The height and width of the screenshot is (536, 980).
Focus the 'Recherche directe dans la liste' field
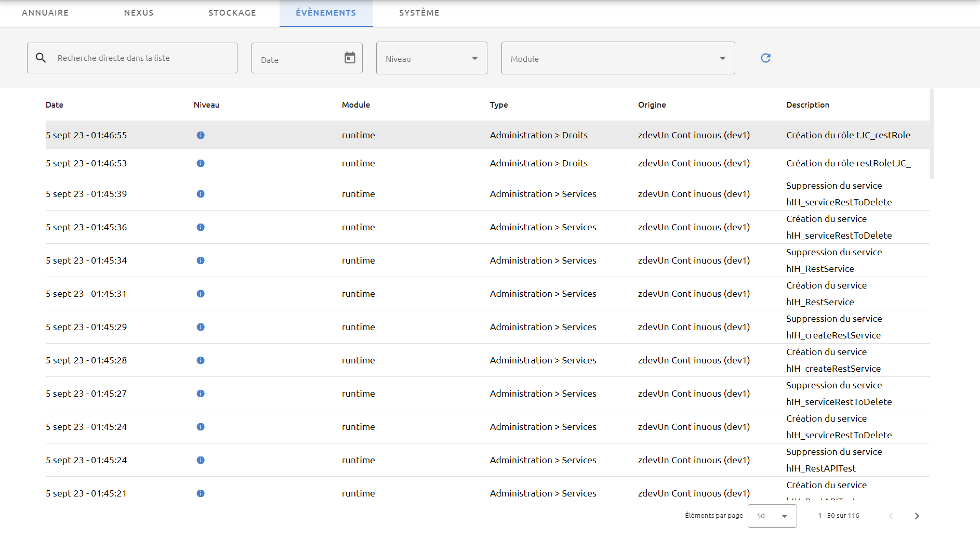coord(133,58)
